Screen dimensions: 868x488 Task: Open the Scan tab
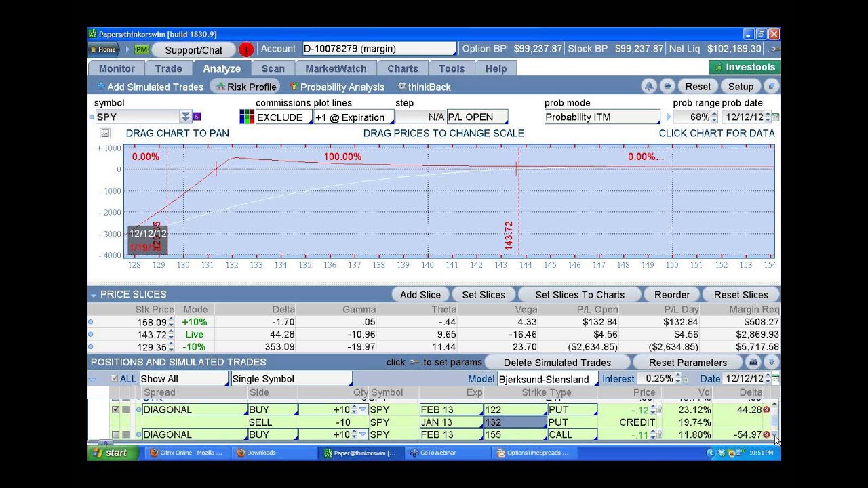pos(273,68)
